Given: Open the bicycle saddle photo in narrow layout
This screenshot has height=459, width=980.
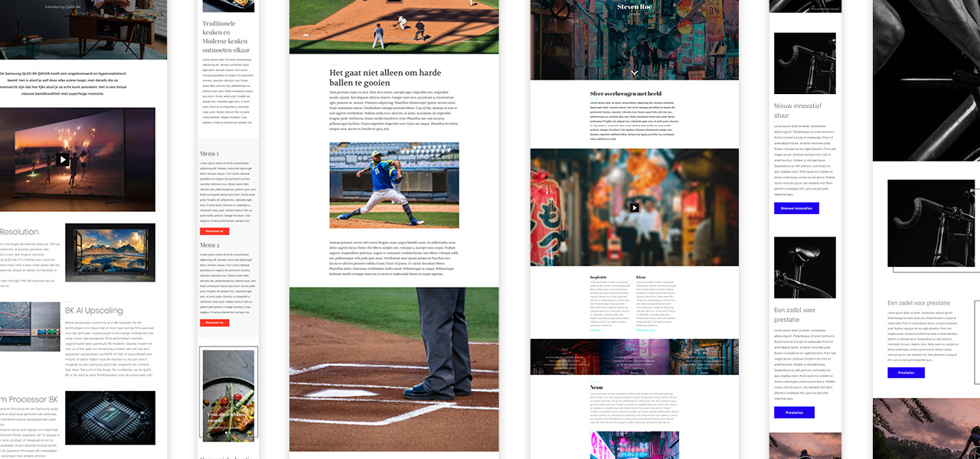Looking at the screenshot, I should (x=805, y=267).
